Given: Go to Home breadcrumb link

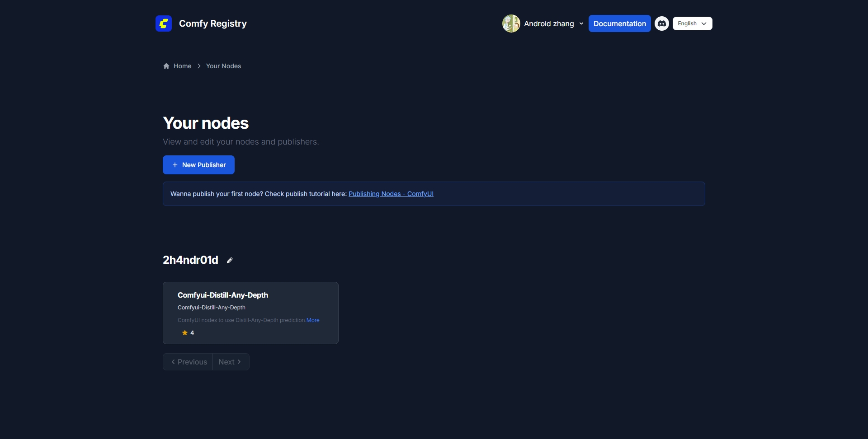Looking at the screenshot, I should click(183, 66).
